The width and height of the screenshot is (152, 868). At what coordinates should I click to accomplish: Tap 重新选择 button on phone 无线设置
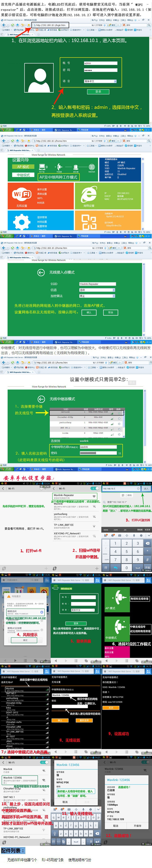(x=84, y=720)
